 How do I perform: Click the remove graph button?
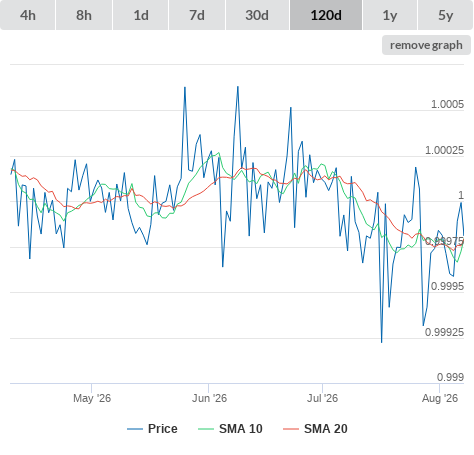(x=426, y=45)
